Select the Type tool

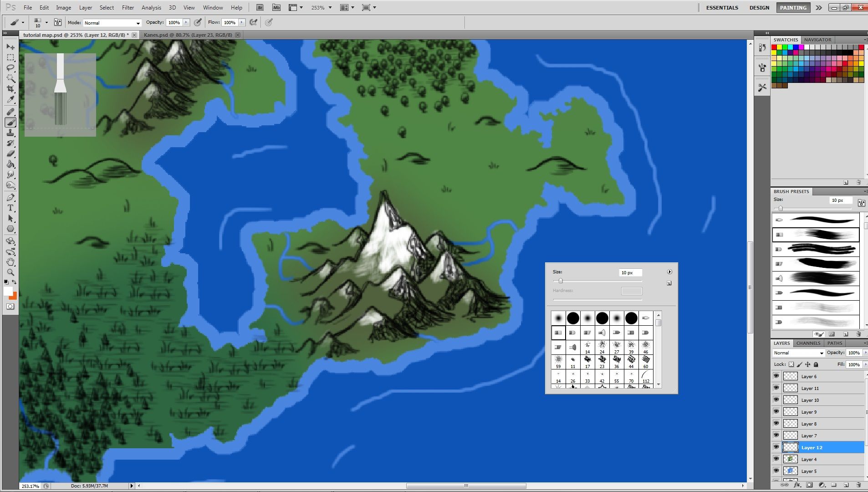[10, 208]
